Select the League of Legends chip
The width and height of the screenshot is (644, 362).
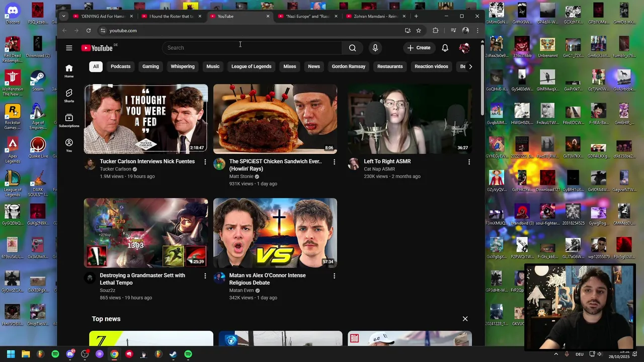point(251,66)
